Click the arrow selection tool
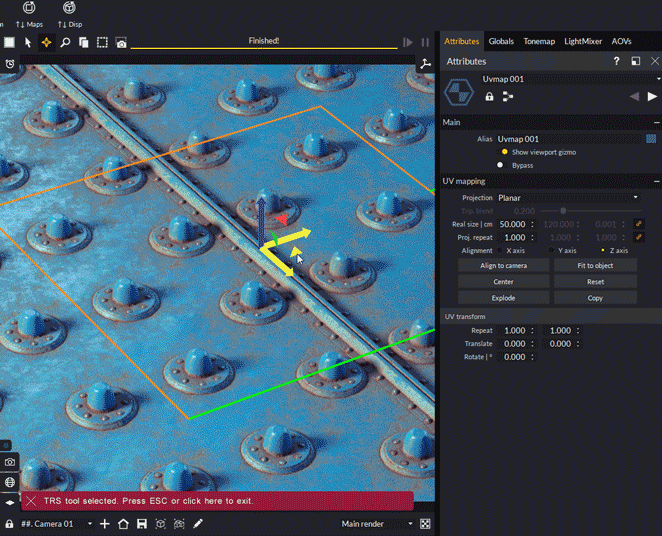The image size is (662, 536). (x=28, y=43)
